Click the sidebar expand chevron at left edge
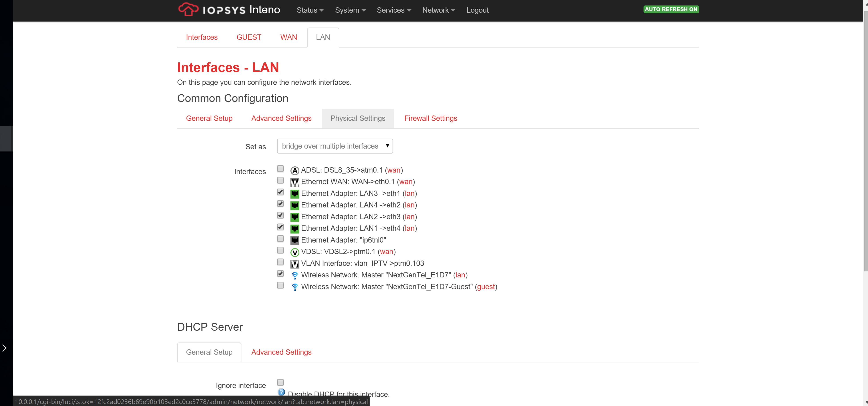The width and height of the screenshot is (868, 406). (x=4, y=348)
